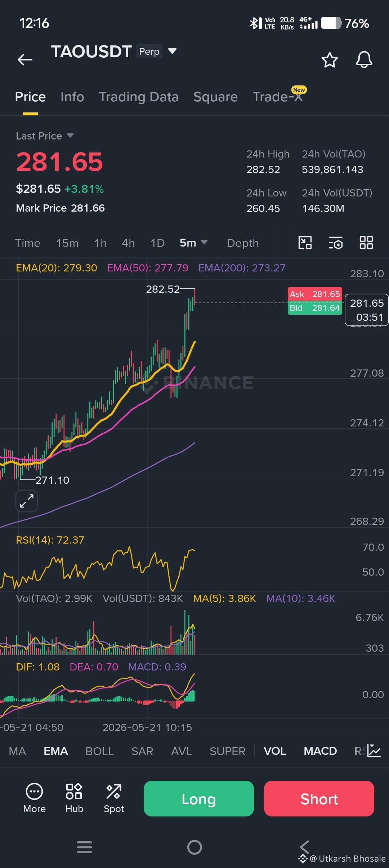Image resolution: width=389 pixels, height=868 pixels.
Task: Toggle the MACD sub-indicator
Action: (320, 751)
